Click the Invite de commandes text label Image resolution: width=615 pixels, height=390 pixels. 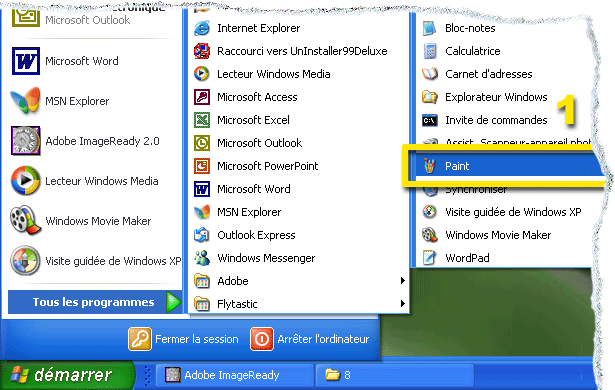click(x=496, y=120)
